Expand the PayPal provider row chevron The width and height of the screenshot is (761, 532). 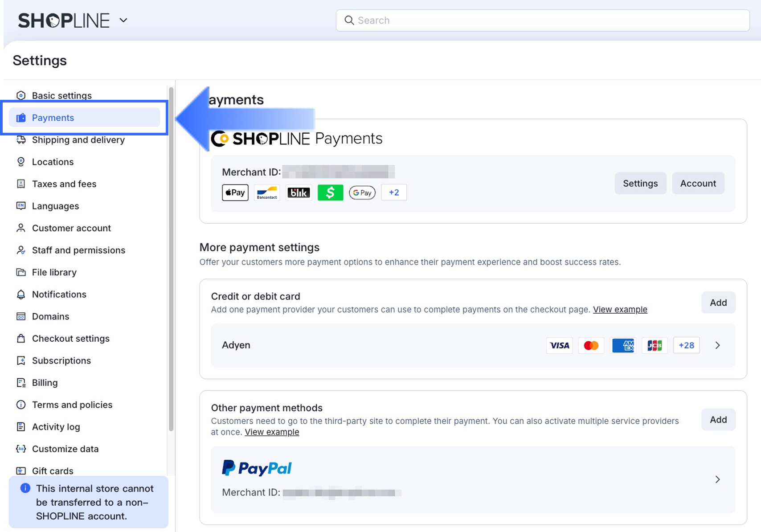718,479
